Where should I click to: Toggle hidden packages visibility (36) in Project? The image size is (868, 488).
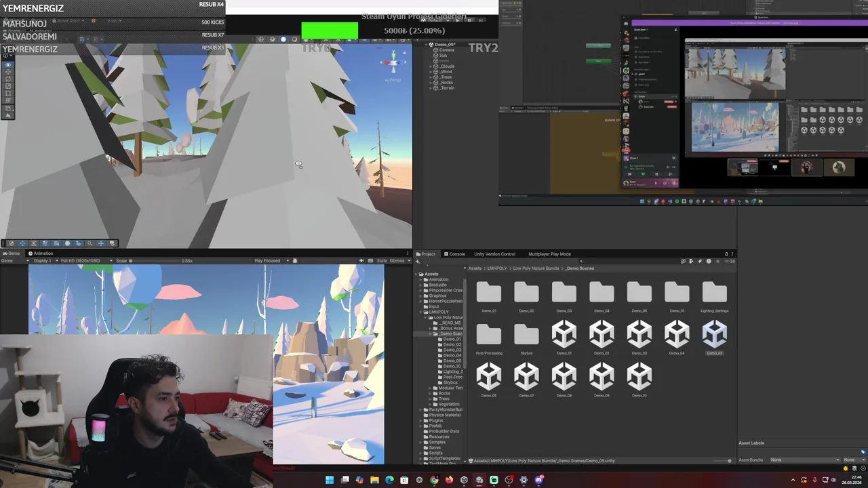coord(729,262)
